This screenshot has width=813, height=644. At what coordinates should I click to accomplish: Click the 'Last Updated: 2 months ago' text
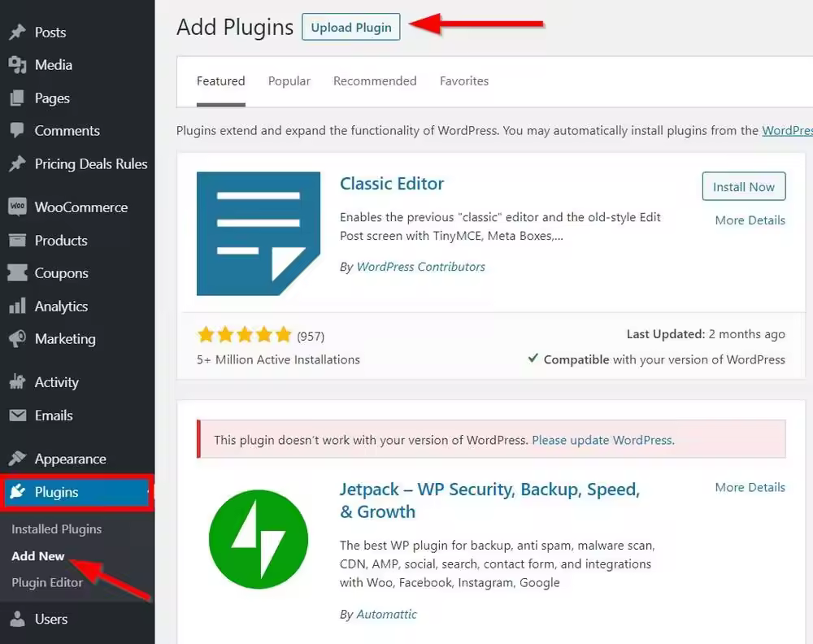click(706, 334)
